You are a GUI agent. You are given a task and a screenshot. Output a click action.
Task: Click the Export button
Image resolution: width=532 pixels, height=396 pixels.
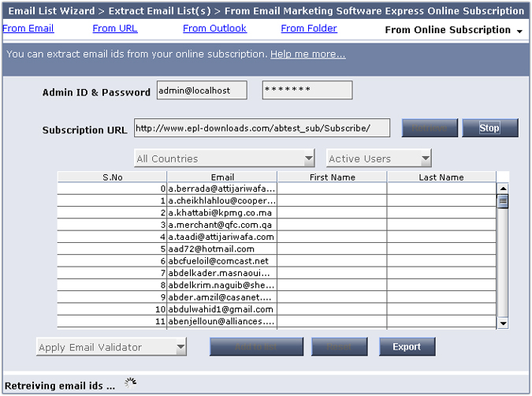pos(407,347)
